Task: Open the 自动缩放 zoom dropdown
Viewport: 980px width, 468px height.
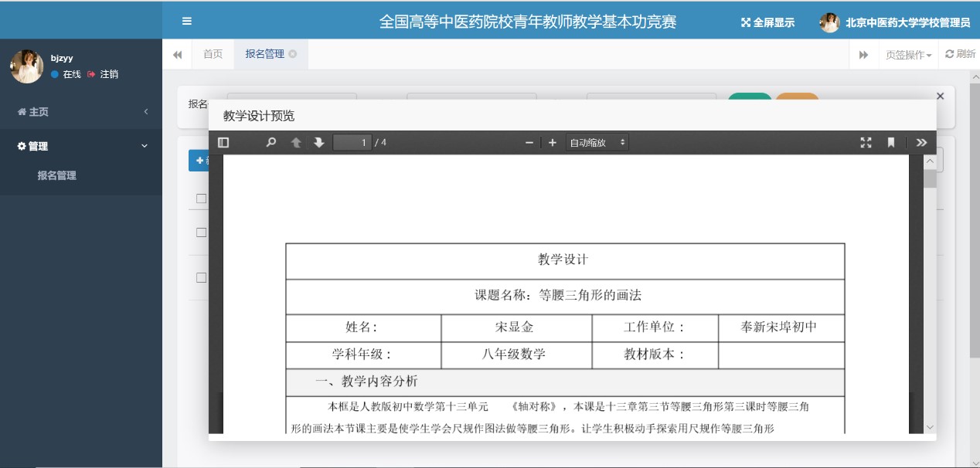Action: click(597, 143)
